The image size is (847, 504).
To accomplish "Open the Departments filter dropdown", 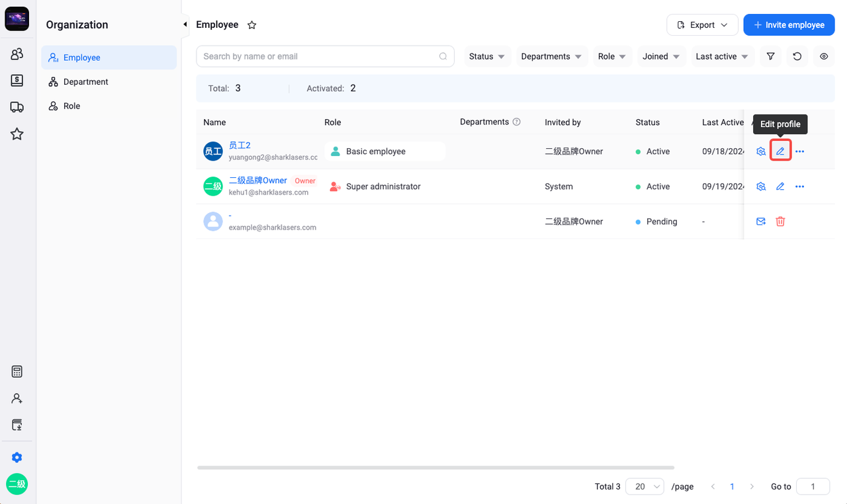I will [x=551, y=56].
